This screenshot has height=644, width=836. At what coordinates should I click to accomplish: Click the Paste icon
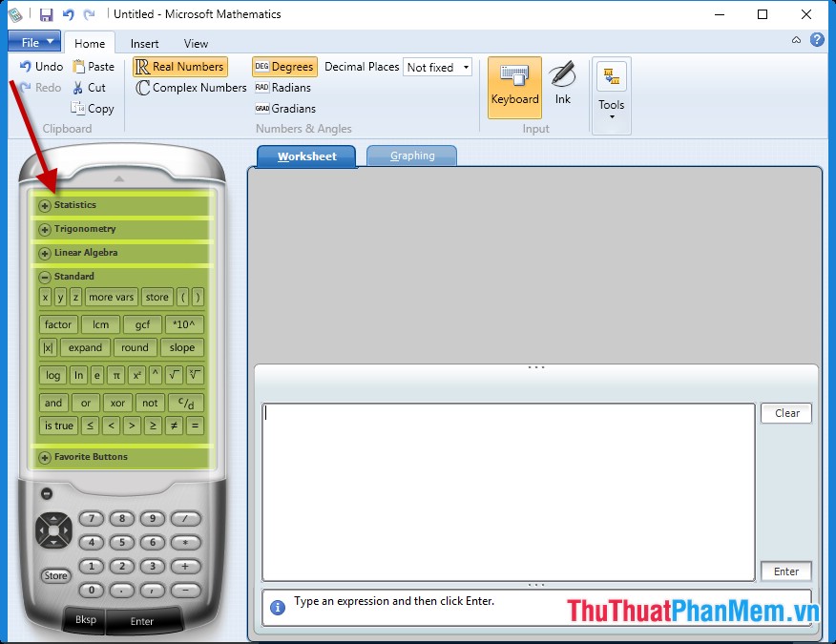(x=94, y=67)
